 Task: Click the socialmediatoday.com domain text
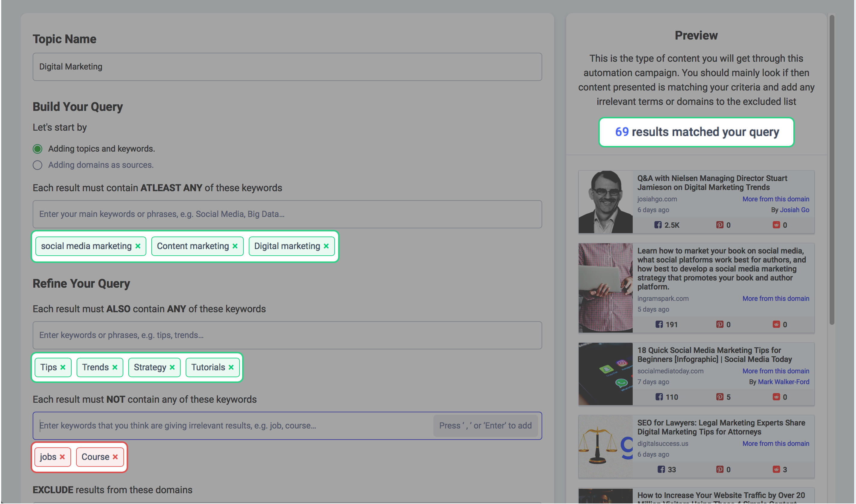coord(670,371)
